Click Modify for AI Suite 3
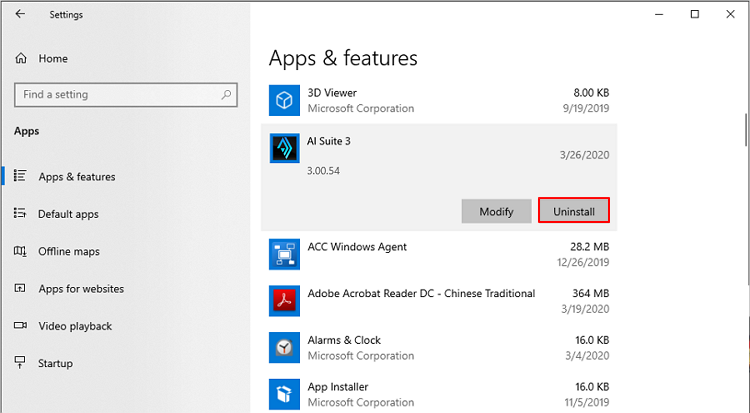This screenshot has height=413, width=750. (496, 211)
